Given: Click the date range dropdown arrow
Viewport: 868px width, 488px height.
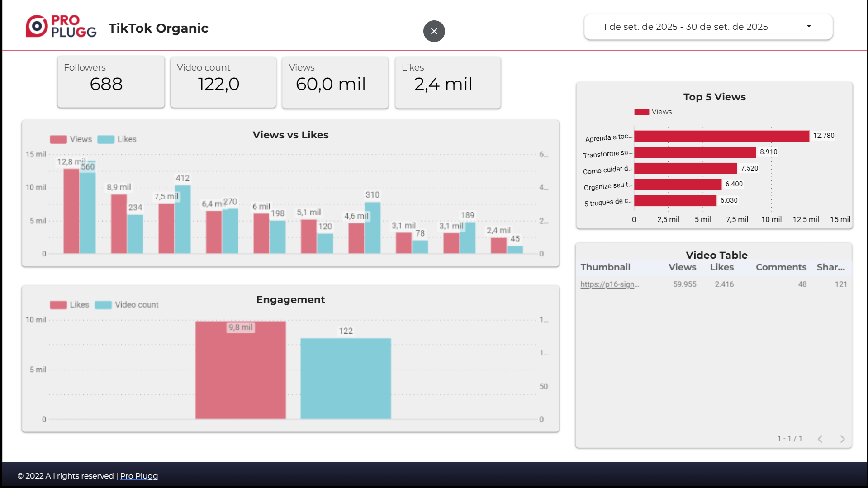Looking at the screenshot, I should [809, 26].
